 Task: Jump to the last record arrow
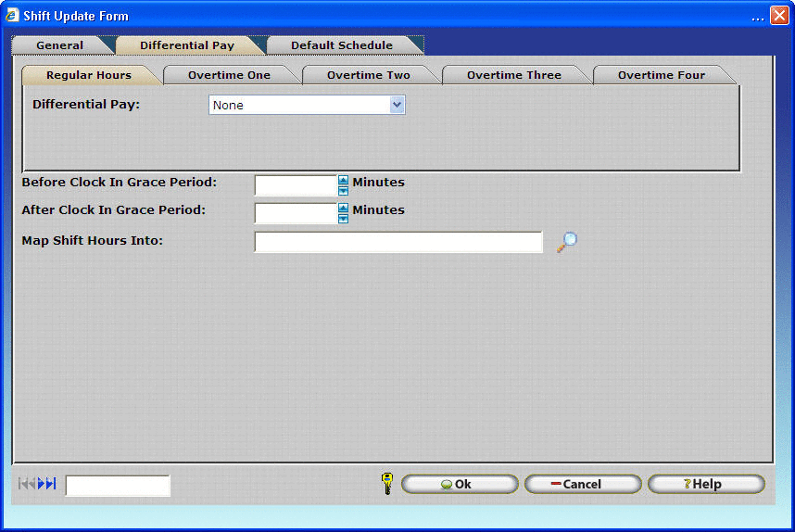[51, 484]
